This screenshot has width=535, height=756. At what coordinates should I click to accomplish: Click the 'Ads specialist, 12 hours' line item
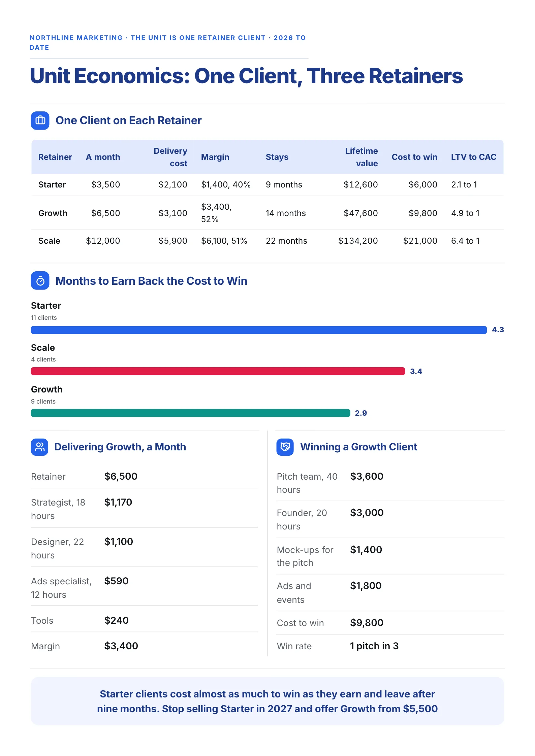pyautogui.click(x=61, y=588)
